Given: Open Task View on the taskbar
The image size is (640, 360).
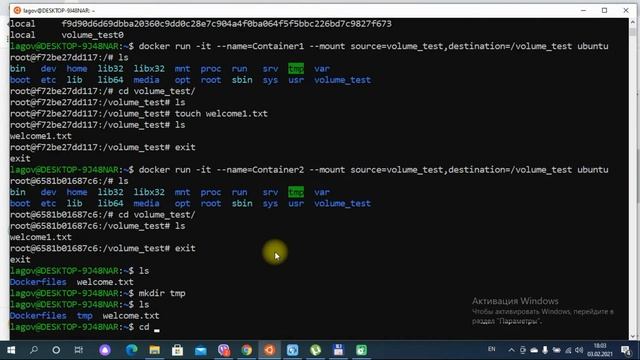Looking at the screenshot, I should tap(79, 350).
